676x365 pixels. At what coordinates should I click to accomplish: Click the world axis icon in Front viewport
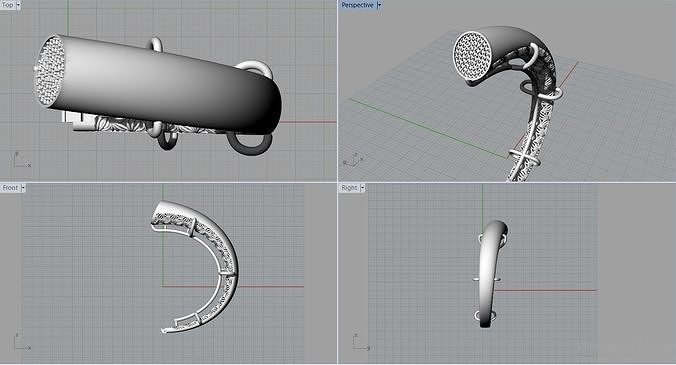coord(21,342)
